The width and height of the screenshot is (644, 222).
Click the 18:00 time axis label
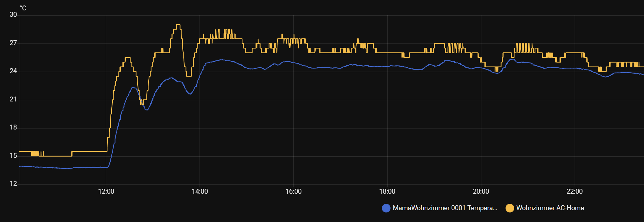click(387, 191)
